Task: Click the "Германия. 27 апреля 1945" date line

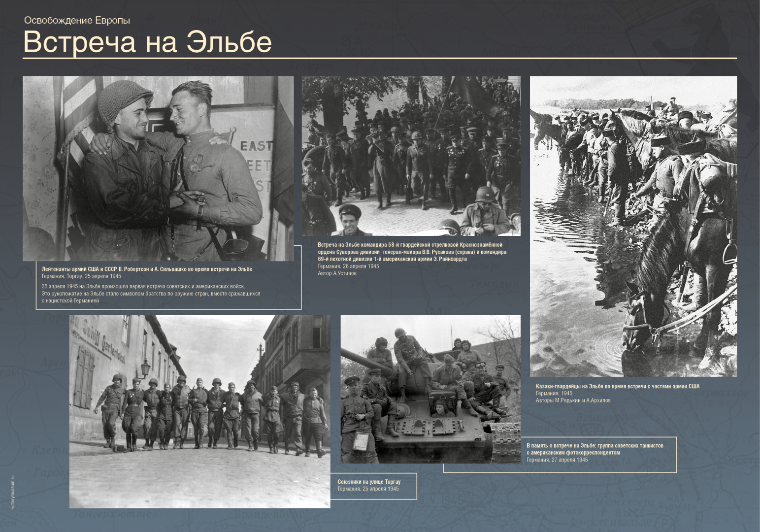Action: tap(557, 460)
